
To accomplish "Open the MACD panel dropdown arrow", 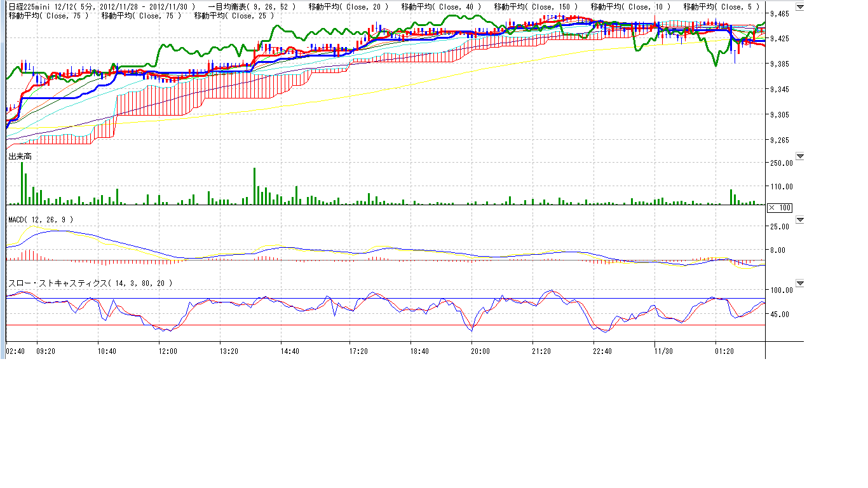I will (x=800, y=220).
